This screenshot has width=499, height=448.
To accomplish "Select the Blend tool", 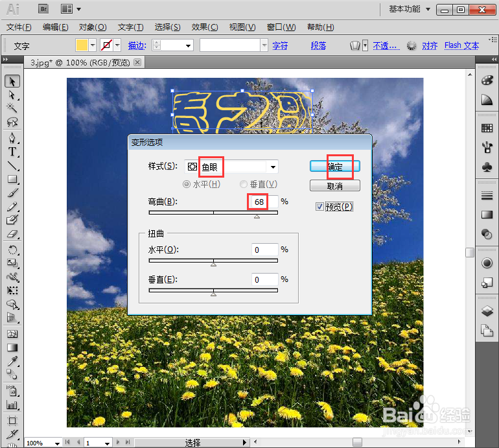I will coord(12,375).
